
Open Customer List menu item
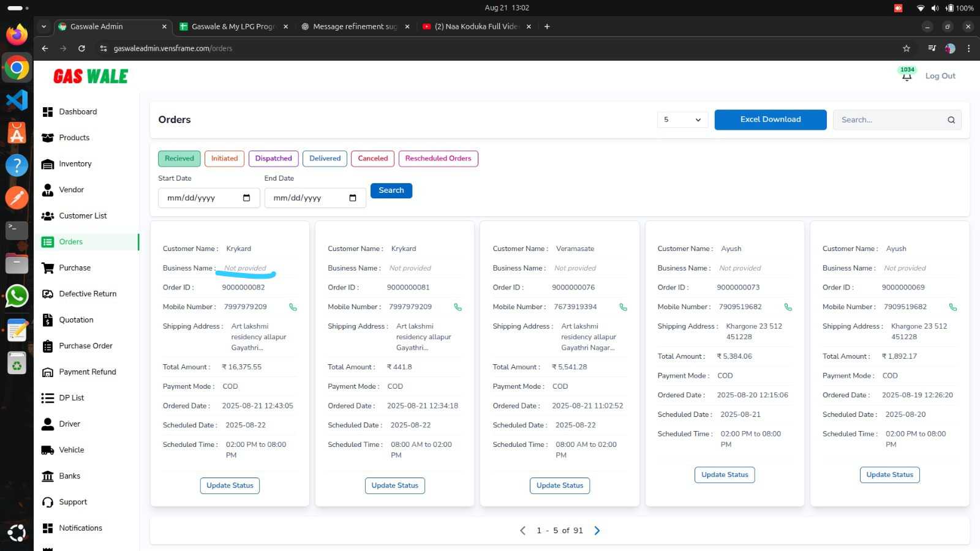point(83,216)
